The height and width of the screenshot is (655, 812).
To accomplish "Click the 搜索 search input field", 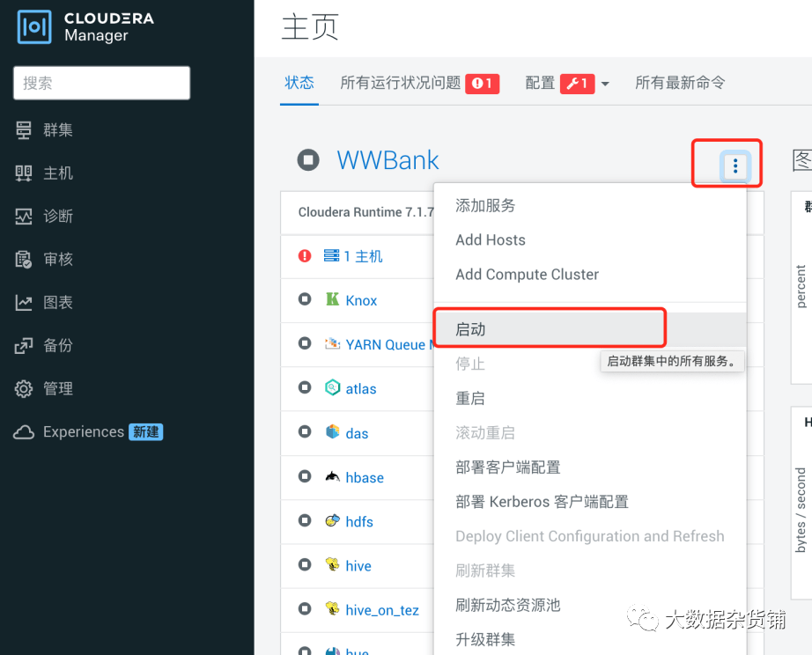I will point(101,83).
